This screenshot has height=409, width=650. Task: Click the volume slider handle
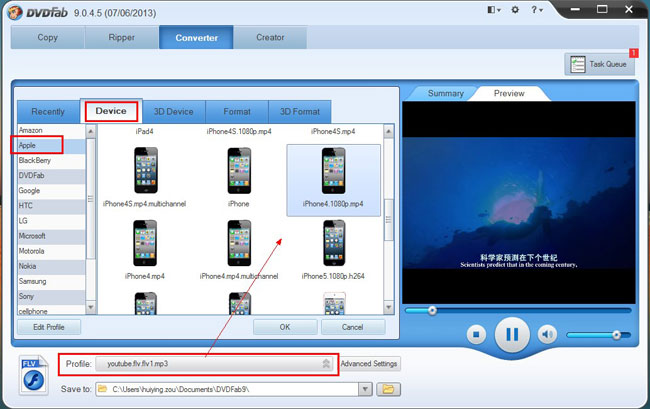click(x=616, y=335)
